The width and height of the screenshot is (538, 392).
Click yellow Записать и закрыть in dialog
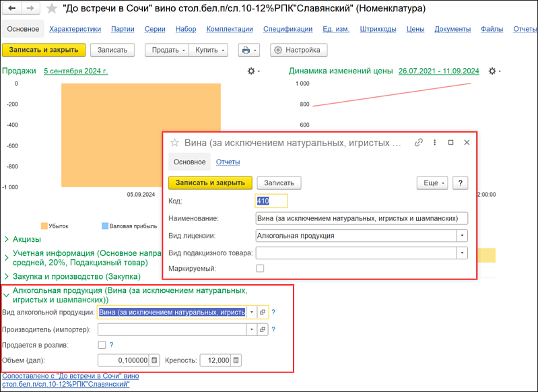point(210,183)
